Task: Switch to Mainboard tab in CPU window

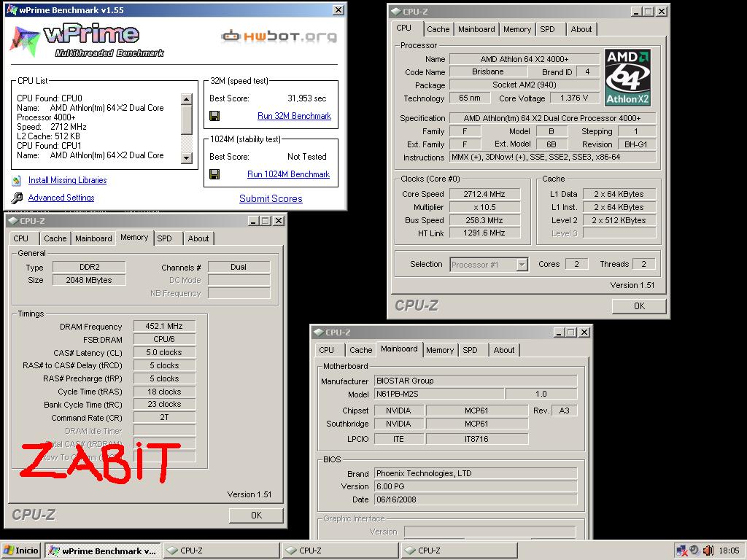Action: pos(476,29)
